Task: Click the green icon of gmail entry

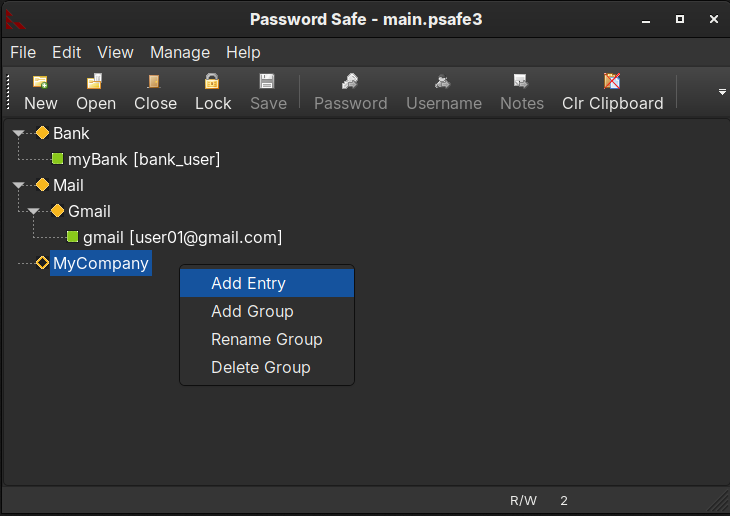Action: tap(72, 237)
